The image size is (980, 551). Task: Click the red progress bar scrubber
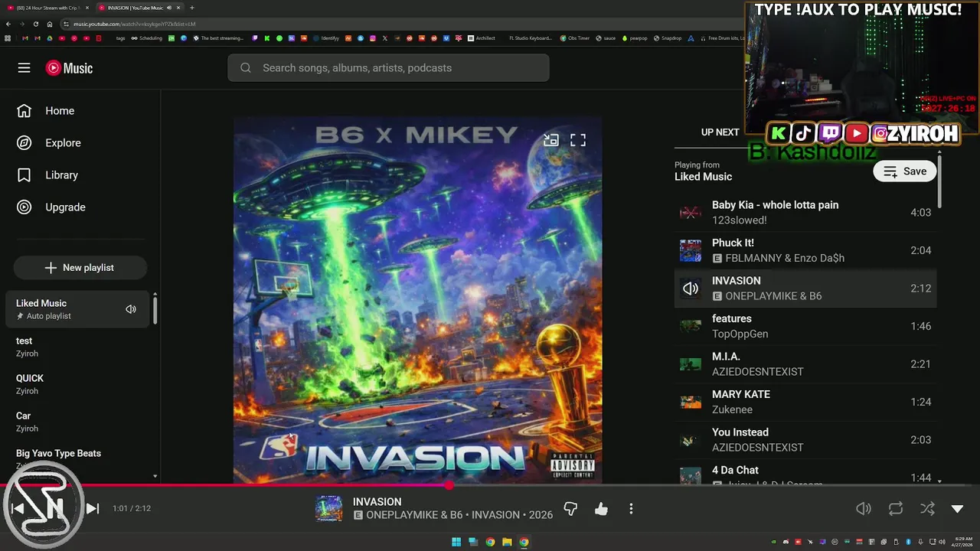click(x=449, y=485)
